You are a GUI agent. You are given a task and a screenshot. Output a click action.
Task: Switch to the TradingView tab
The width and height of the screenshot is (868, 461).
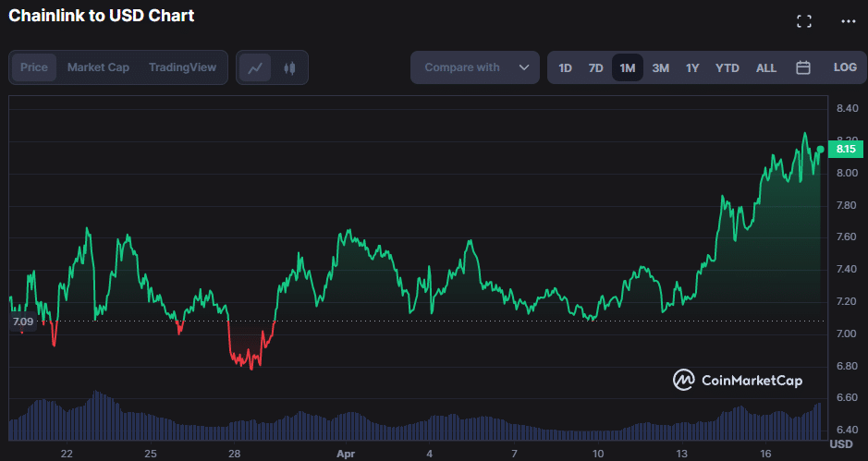(182, 67)
